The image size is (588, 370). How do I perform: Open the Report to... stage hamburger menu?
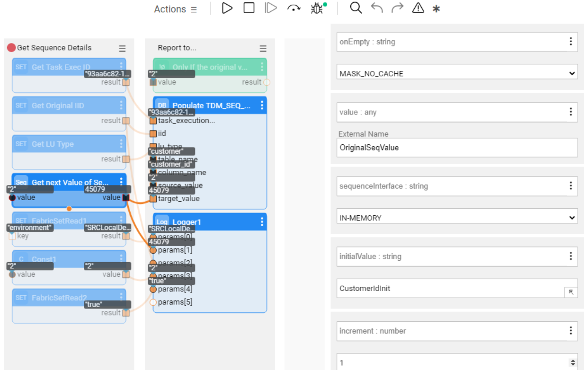click(263, 48)
